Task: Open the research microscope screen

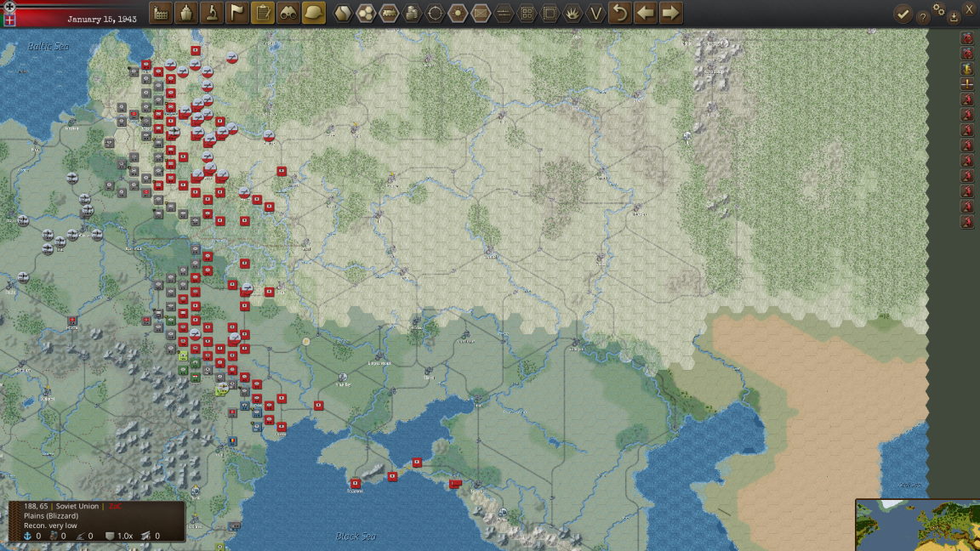Action: 211,13
